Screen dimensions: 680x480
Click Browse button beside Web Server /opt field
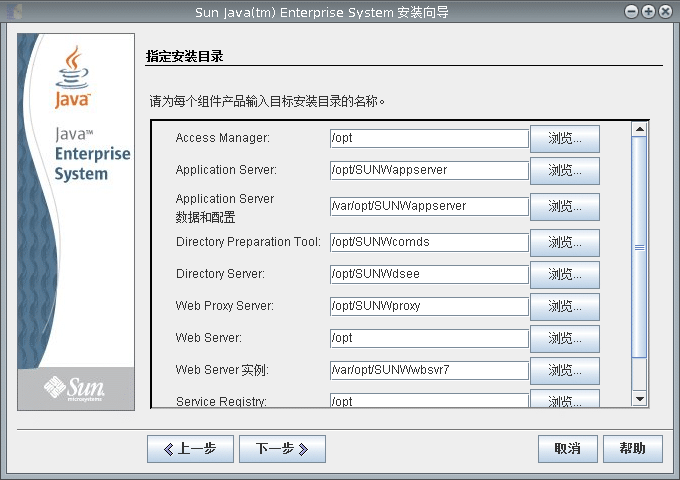pyautogui.click(x=565, y=339)
